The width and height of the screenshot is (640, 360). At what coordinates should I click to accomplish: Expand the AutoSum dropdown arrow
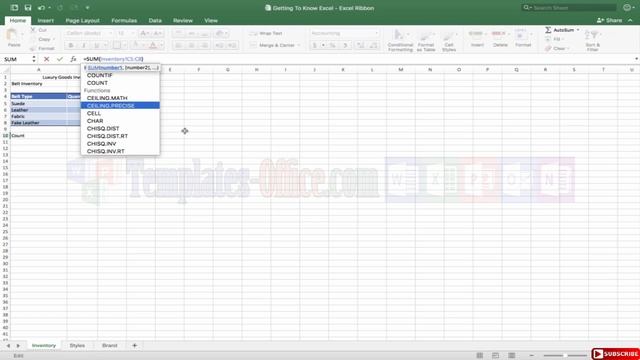(x=578, y=30)
